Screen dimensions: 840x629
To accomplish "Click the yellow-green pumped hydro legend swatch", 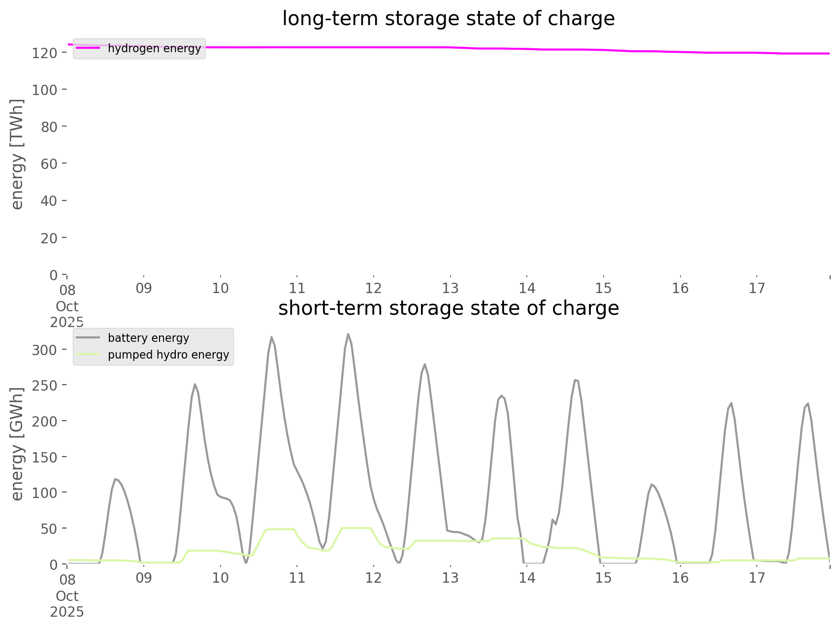I will 88,355.
